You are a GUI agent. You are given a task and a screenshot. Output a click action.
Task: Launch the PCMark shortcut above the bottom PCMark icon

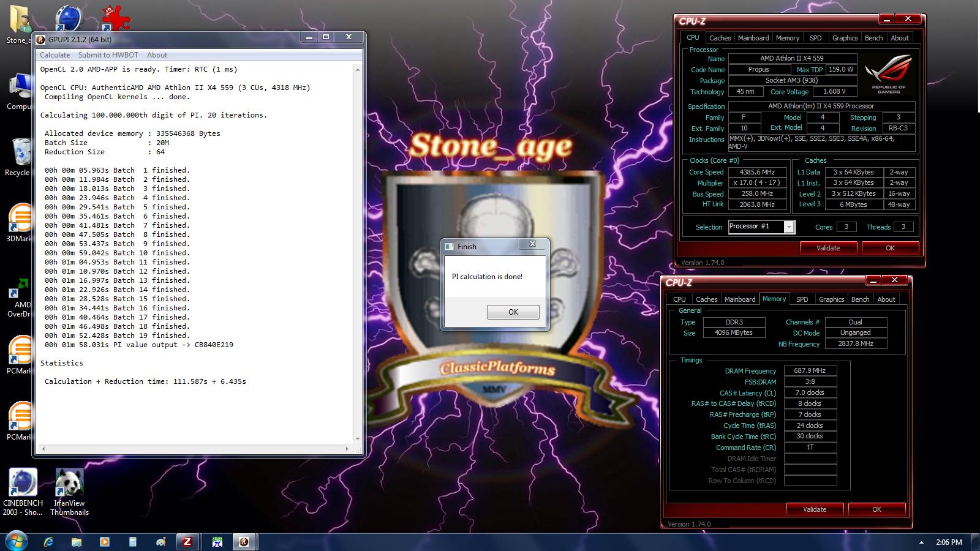point(18,355)
